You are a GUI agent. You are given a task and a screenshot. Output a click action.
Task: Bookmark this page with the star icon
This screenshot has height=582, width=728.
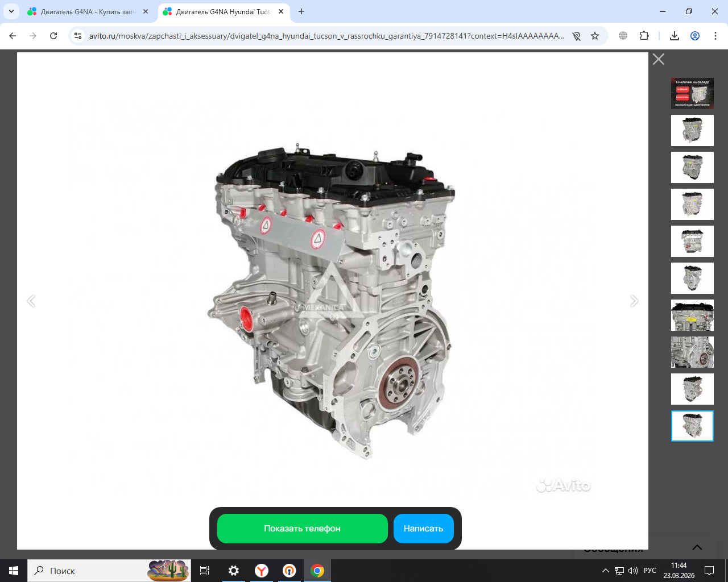[x=595, y=36]
